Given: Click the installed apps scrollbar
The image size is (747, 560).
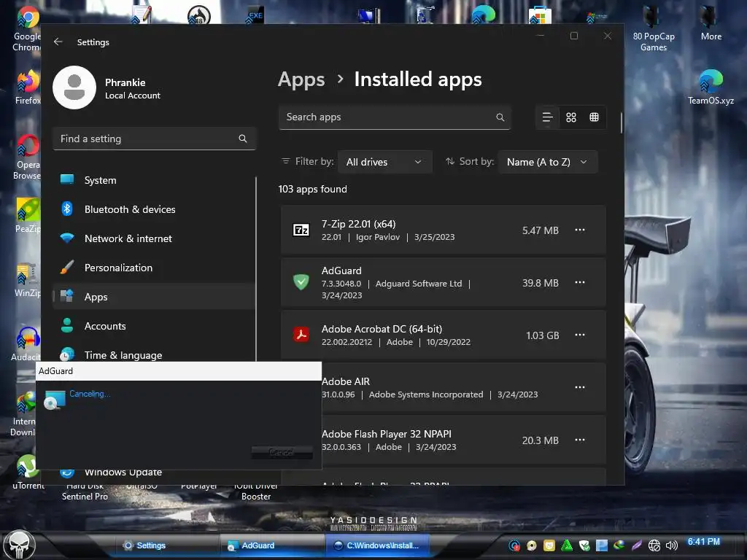Looking at the screenshot, I should pyautogui.click(x=622, y=122).
